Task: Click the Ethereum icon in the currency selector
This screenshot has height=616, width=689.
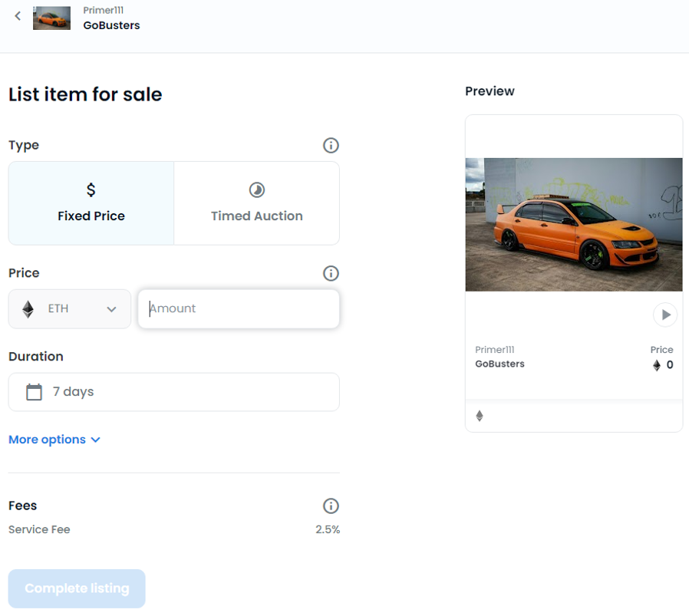Action: click(x=28, y=309)
